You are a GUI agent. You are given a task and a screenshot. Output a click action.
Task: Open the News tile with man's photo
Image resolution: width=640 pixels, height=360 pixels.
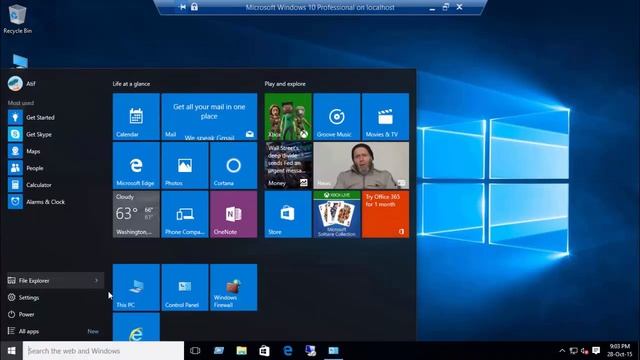(x=361, y=165)
